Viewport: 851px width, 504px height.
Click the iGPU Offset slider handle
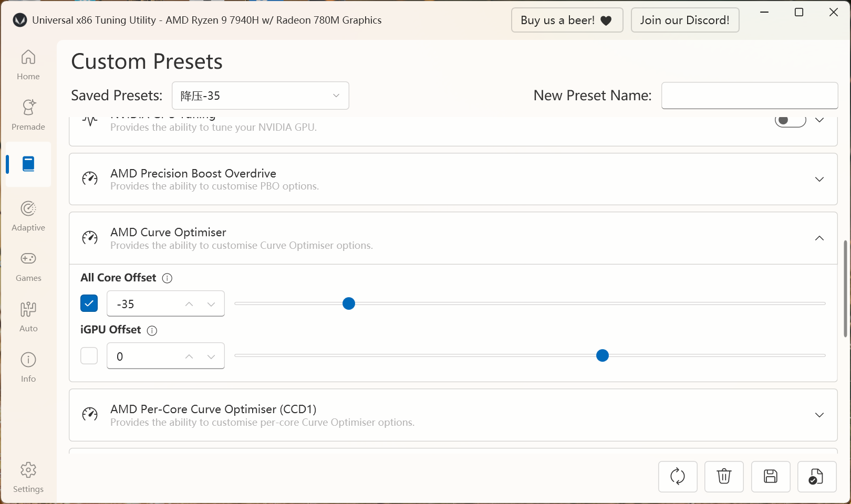click(603, 355)
